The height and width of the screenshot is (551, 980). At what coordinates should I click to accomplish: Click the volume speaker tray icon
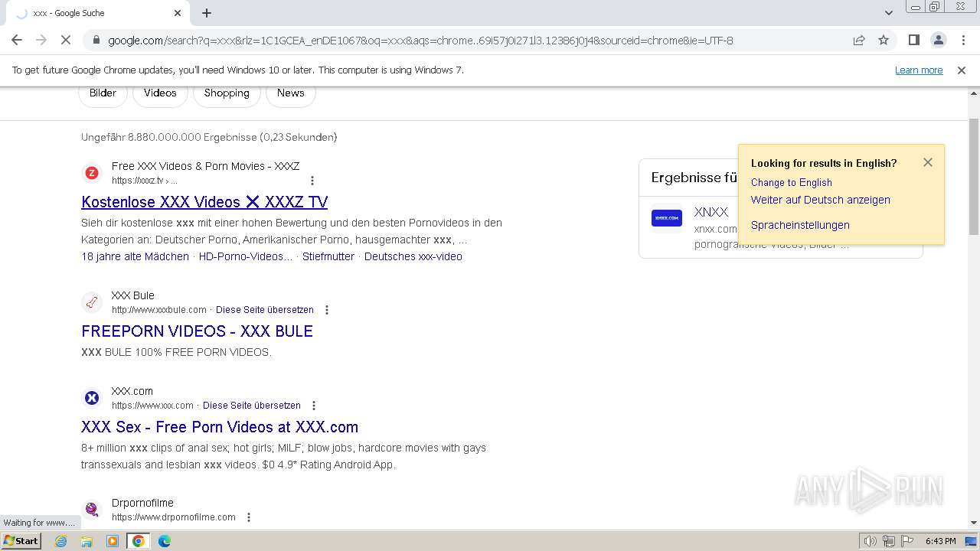coord(870,541)
